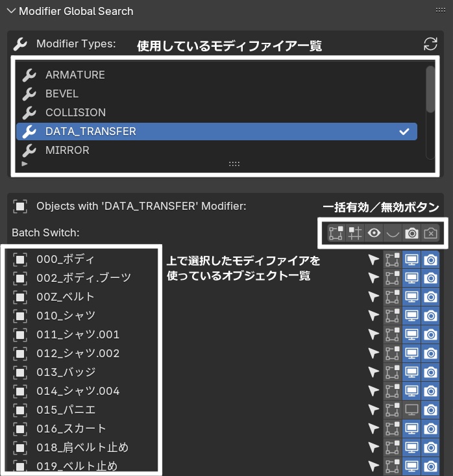
Task: Select object 000_ボディ in list
Action: pos(66,260)
